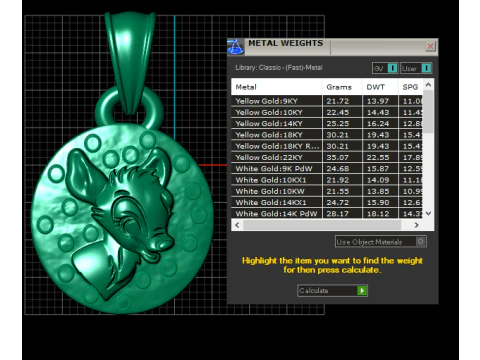Close the Metal Weights dialog
This screenshot has width=480, height=360.
coord(430,46)
